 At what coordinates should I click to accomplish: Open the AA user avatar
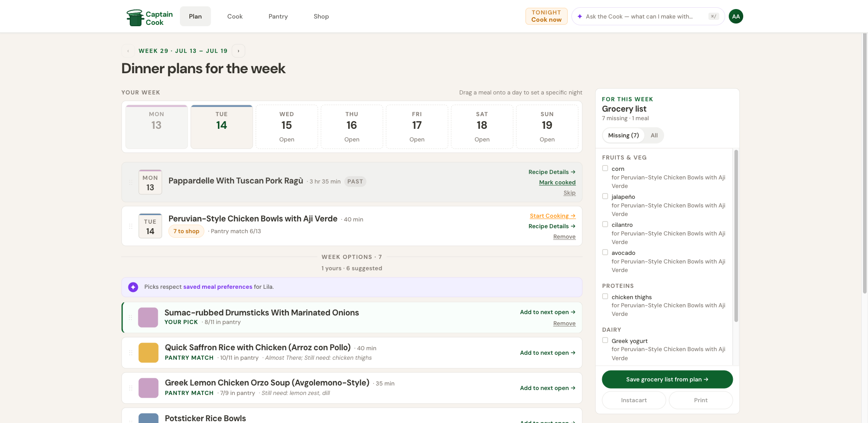click(x=736, y=16)
